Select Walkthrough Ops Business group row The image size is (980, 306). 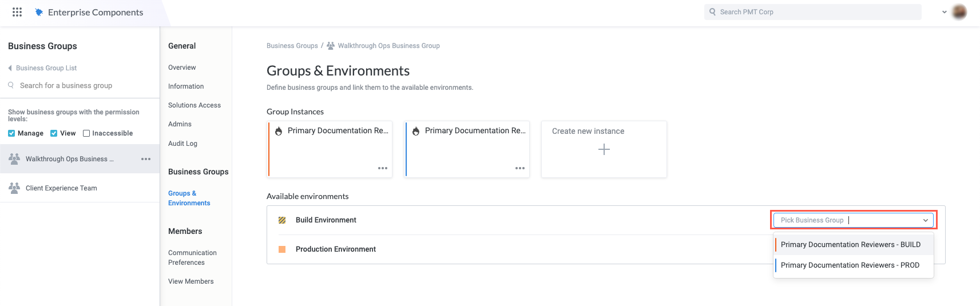tap(80, 159)
